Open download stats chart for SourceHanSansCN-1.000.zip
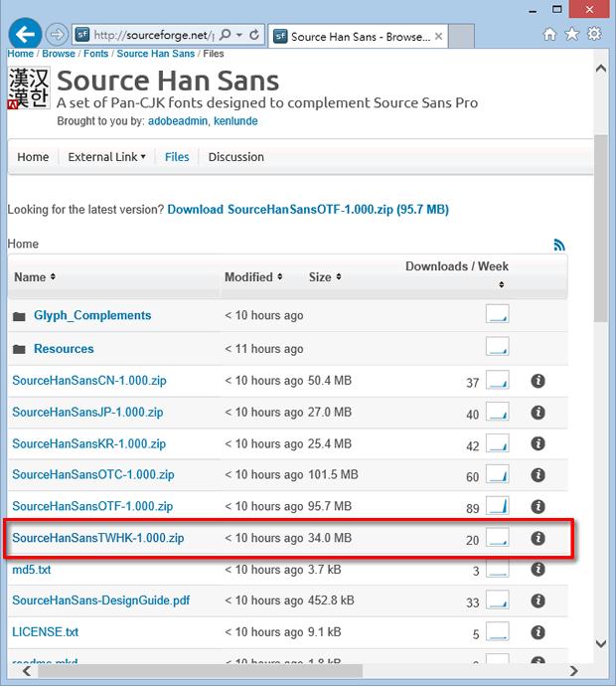This screenshot has width=616, height=687. [498, 380]
